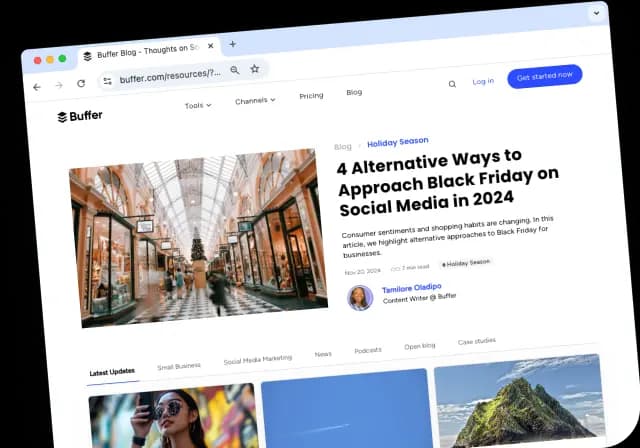Open the Pricing menu item
The height and width of the screenshot is (448, 640).
pos(311,96)
